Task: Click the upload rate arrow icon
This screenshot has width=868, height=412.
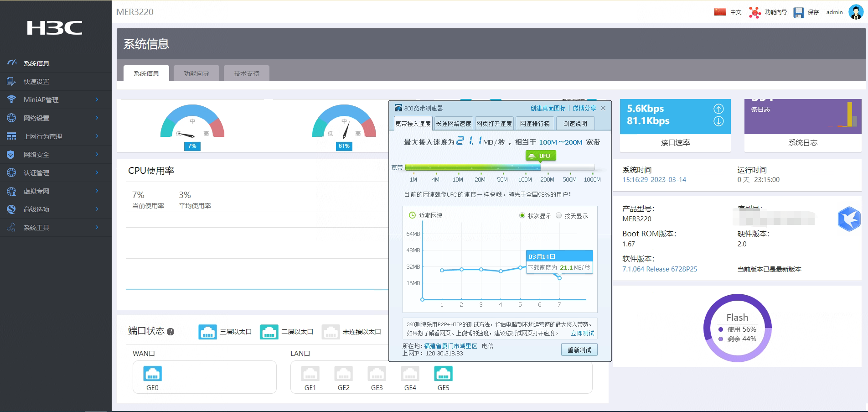Action: [718, 109]
